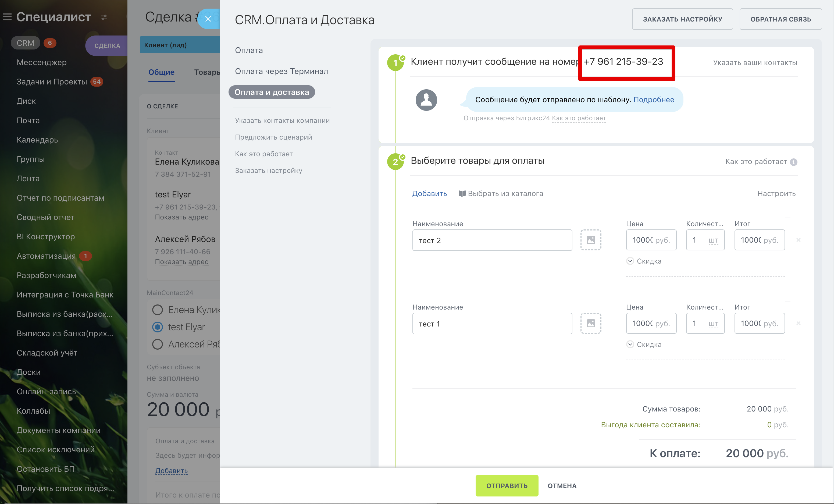
Task: Open the Общие deal tab
Action: [162, 72]
